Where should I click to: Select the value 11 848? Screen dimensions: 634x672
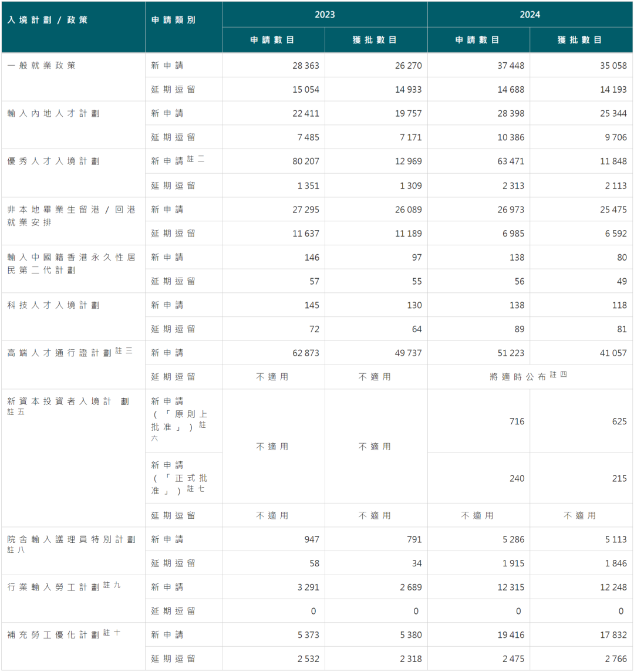pyautogui.click(x=613, y=161)
